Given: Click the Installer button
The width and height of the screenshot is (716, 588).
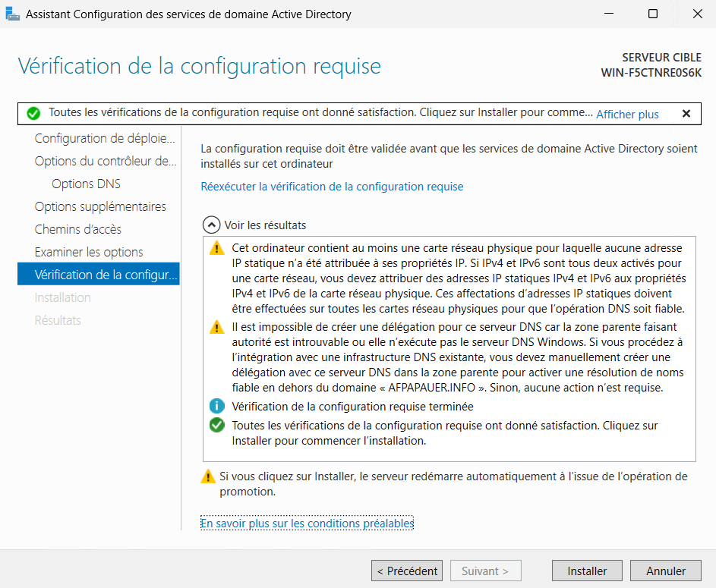Looking at the screenshot, I should click(x=587, y=571).
